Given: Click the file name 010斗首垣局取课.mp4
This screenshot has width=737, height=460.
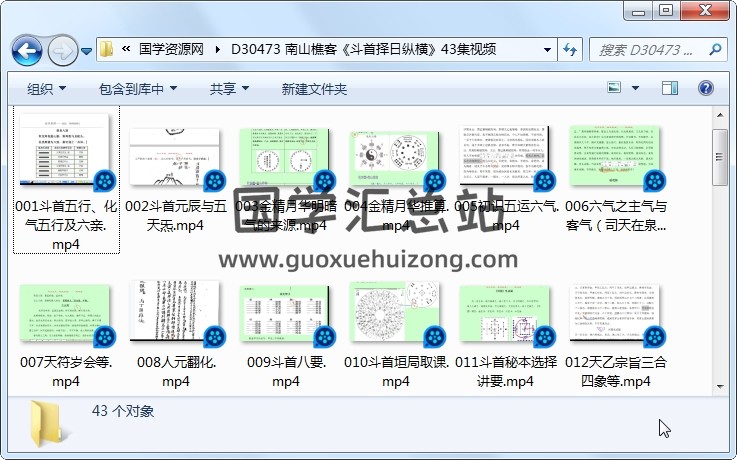Looking at the screenshot, I should point(396,372).
